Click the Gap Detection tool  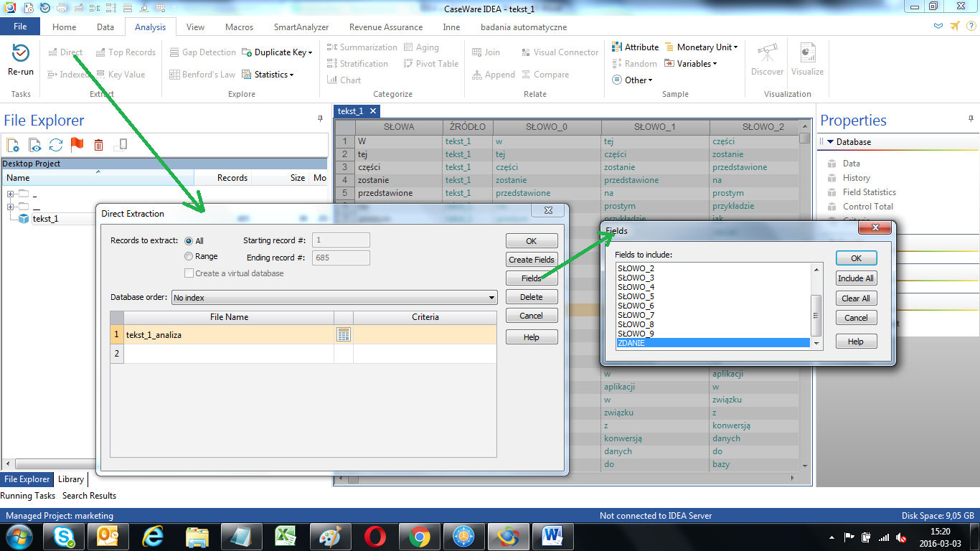[202, 52]
